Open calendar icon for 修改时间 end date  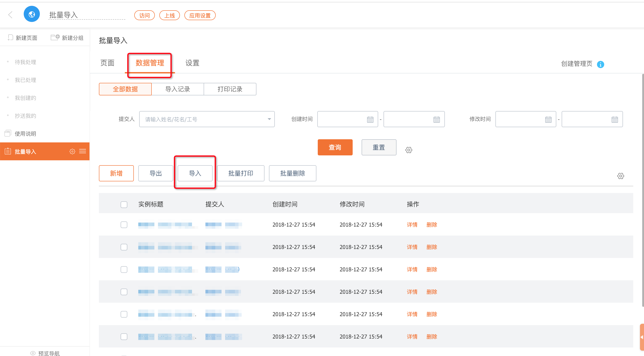coord(614,120)
